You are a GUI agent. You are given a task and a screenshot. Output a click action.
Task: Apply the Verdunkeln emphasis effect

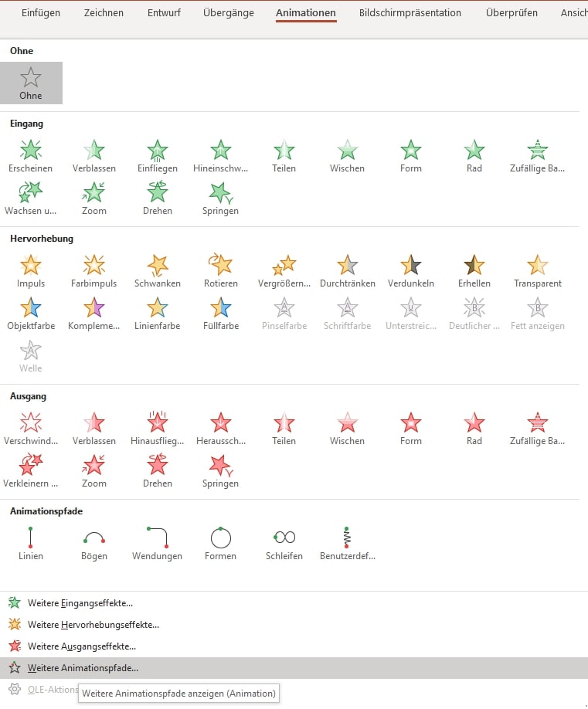411,271
